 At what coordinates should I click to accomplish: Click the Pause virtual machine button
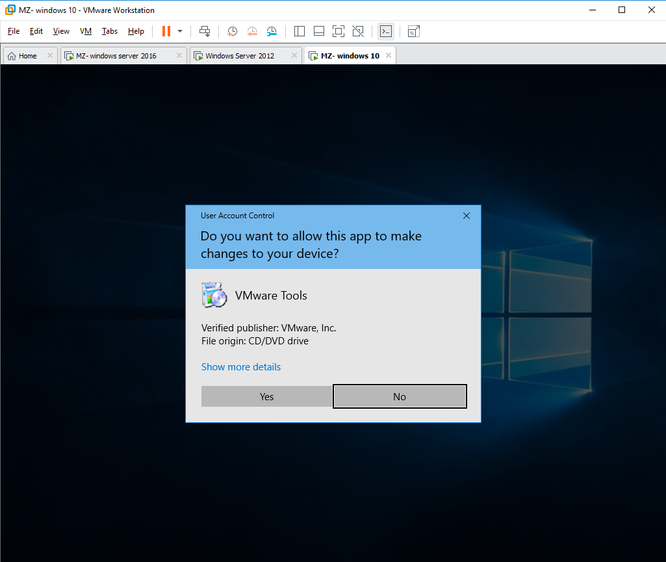click(166, 31)
